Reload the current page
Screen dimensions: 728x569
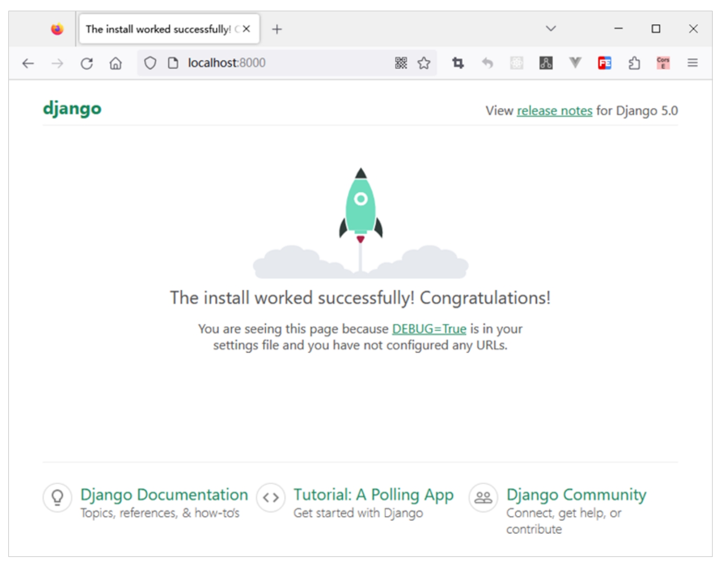point(86,63)
